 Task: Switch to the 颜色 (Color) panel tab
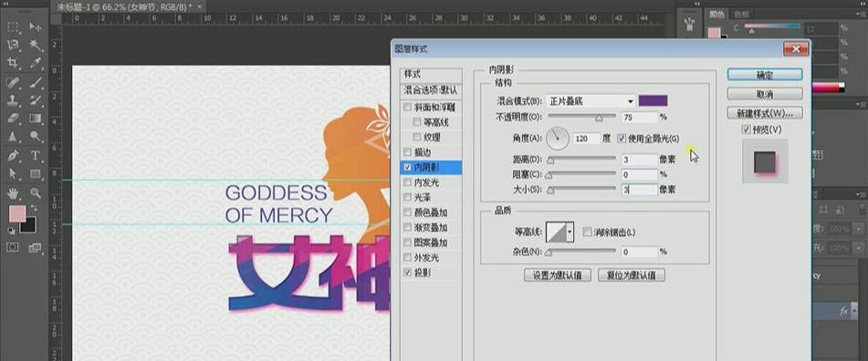[x=716, y=15]
